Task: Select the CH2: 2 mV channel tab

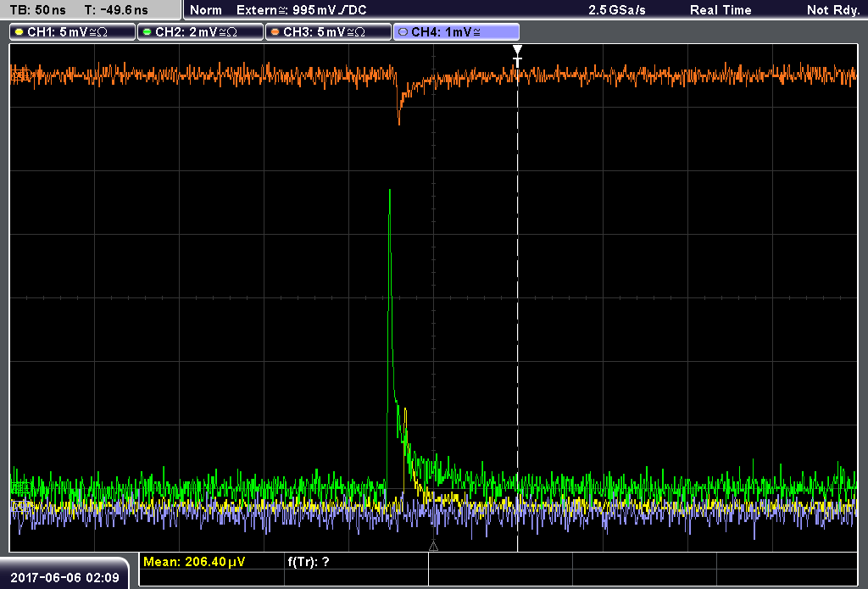Action: (200, 32)
